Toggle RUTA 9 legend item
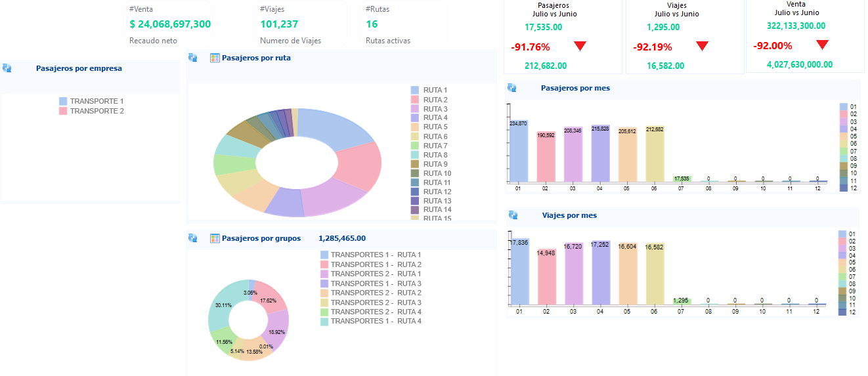 point(429,164)
